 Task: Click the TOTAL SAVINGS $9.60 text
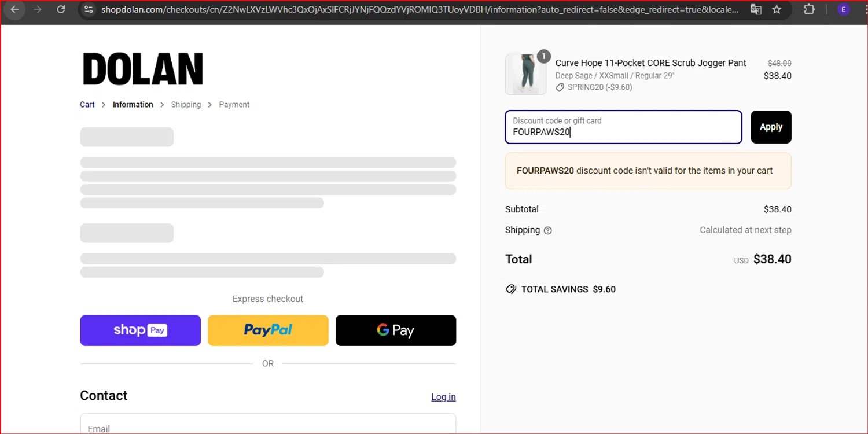(x=568, y=289)
